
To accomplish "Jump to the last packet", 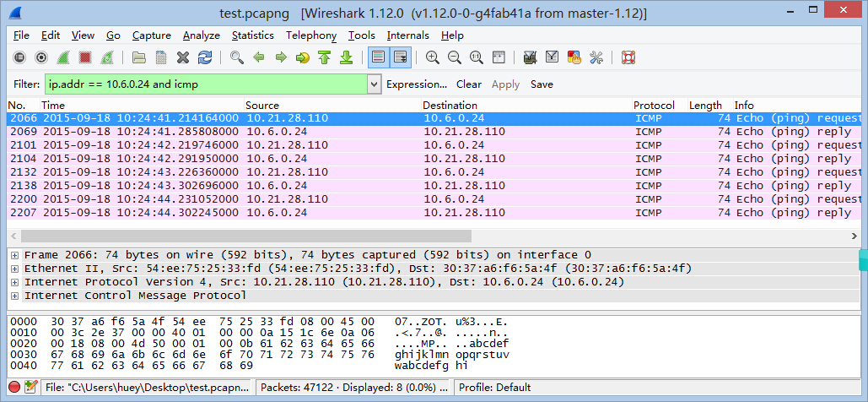I will pyautogui.click(x=347, y=57).
